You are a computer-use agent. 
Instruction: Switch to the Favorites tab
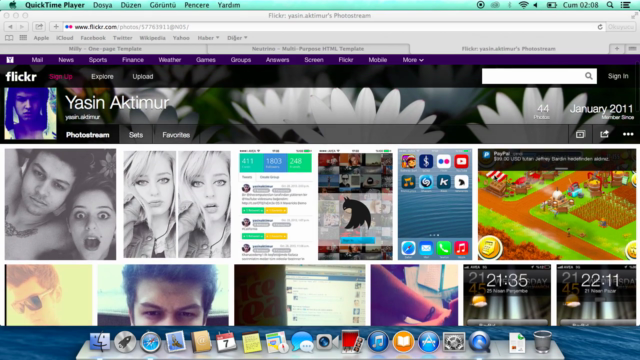[x=176, y=135]
